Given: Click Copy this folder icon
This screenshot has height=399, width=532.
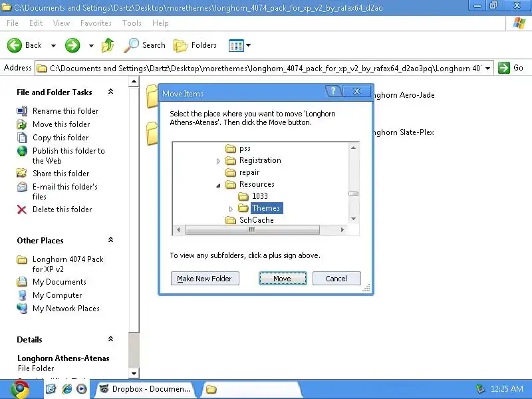Looking at the screenshot, I should point(22,138).
